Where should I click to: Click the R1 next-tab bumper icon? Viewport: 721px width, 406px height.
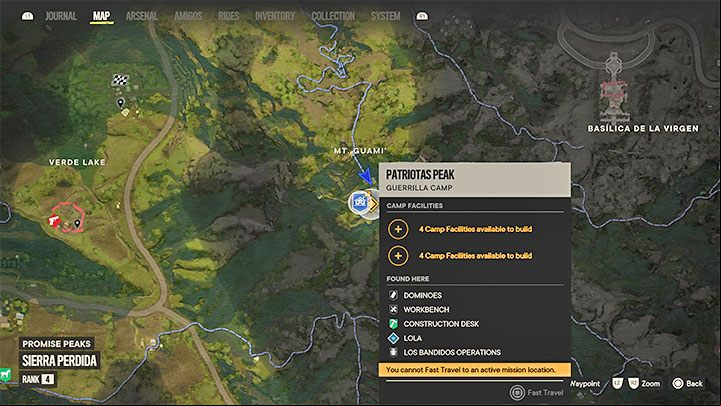[422, 16]
